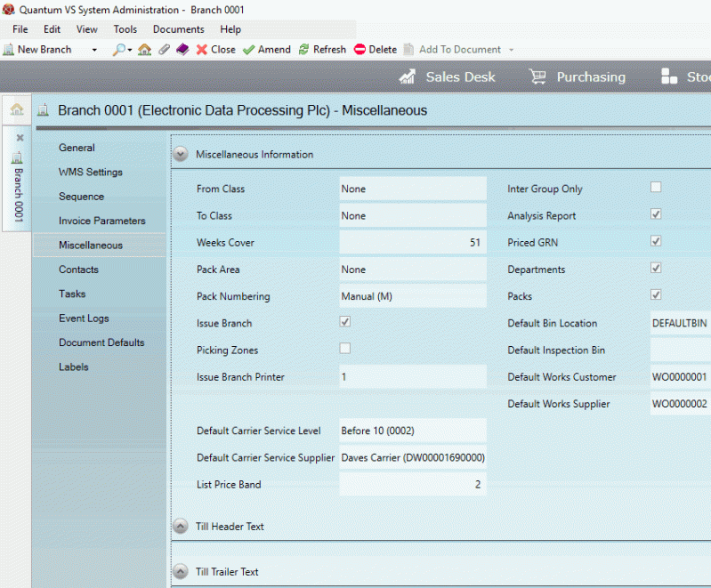Click the paperclip attachments icon

point(164,50)
